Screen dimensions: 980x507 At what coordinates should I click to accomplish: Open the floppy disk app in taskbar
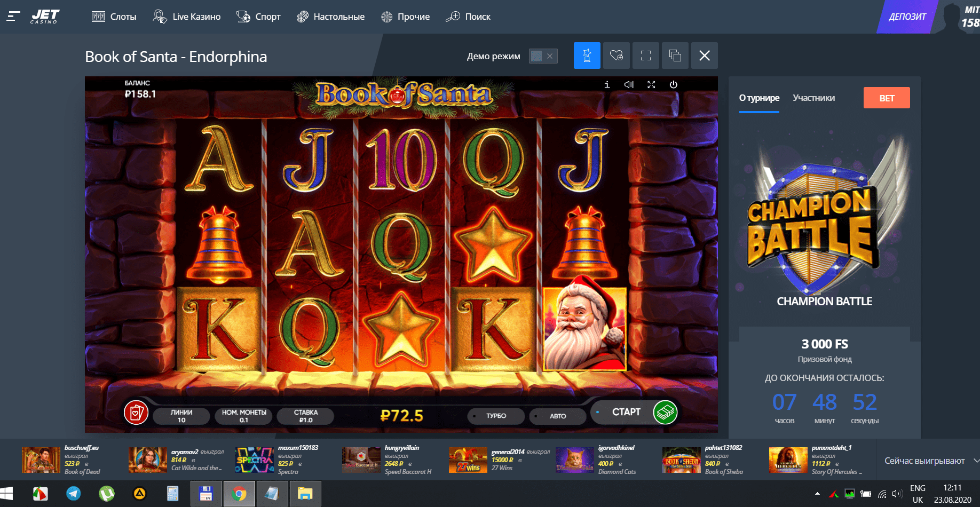[206, 494]
